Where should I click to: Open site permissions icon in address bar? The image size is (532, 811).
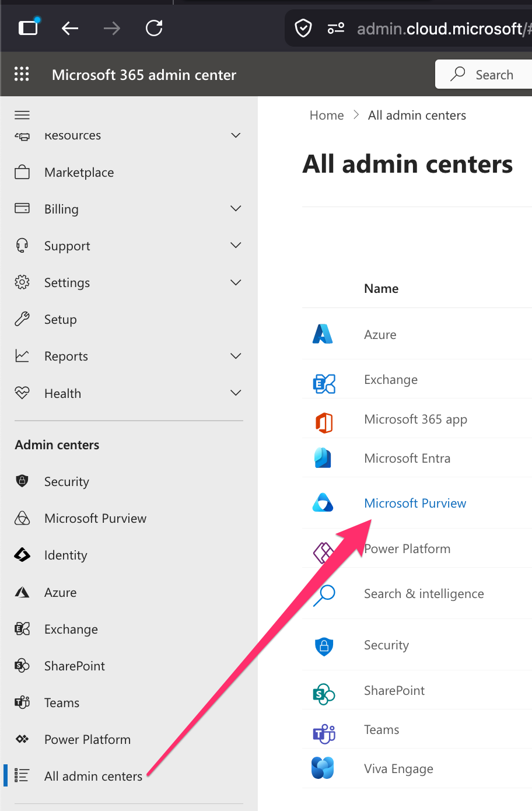tap(335, 28)
